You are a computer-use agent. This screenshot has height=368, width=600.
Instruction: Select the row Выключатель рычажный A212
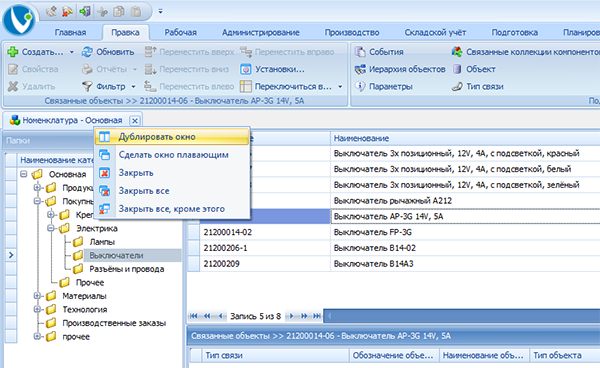[394, 201]
